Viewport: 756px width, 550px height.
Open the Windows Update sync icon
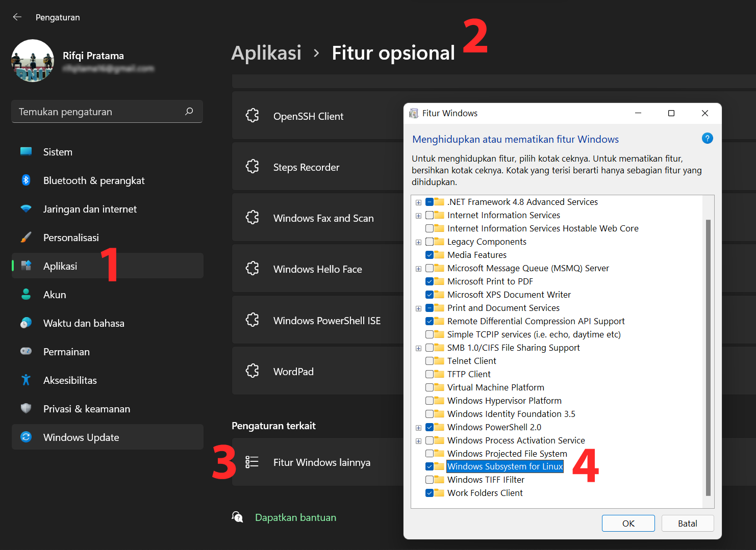coord(26,437)
